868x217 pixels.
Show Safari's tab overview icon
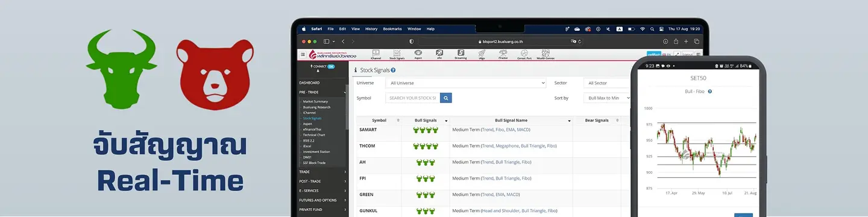pyautogui.click(x=696, y=42)
